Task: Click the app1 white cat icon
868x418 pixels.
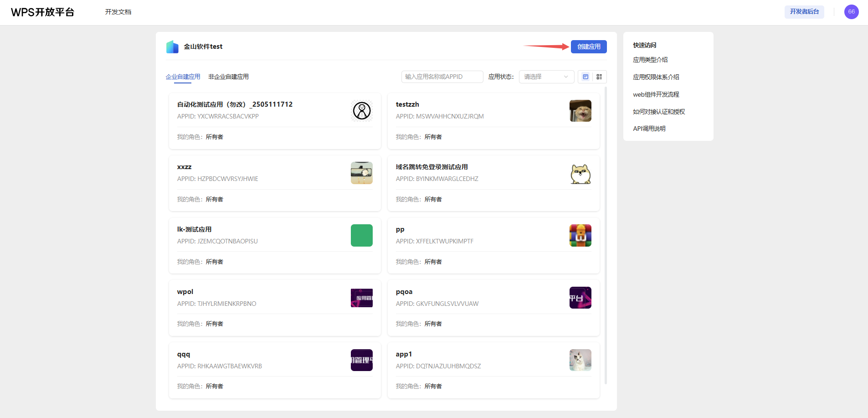Action: [x=580, y=360]
